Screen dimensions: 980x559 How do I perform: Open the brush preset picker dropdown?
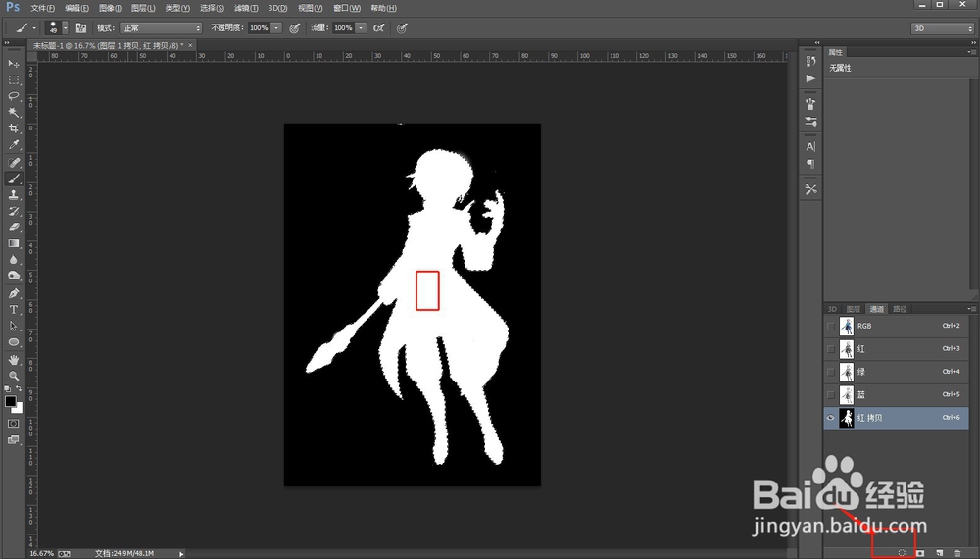click(65, 28)
